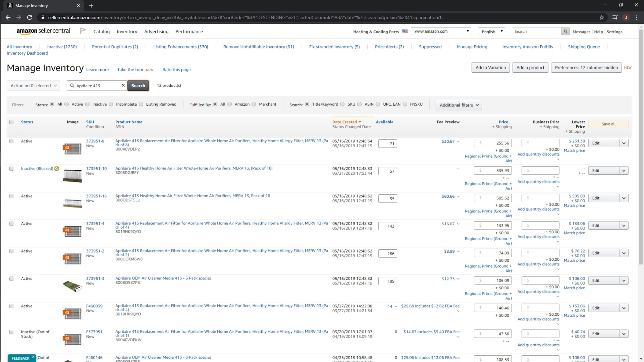Click the blocked icon beside Inactive (Blocked)
Screen dimensions: 644x362
tap(57, 168)
